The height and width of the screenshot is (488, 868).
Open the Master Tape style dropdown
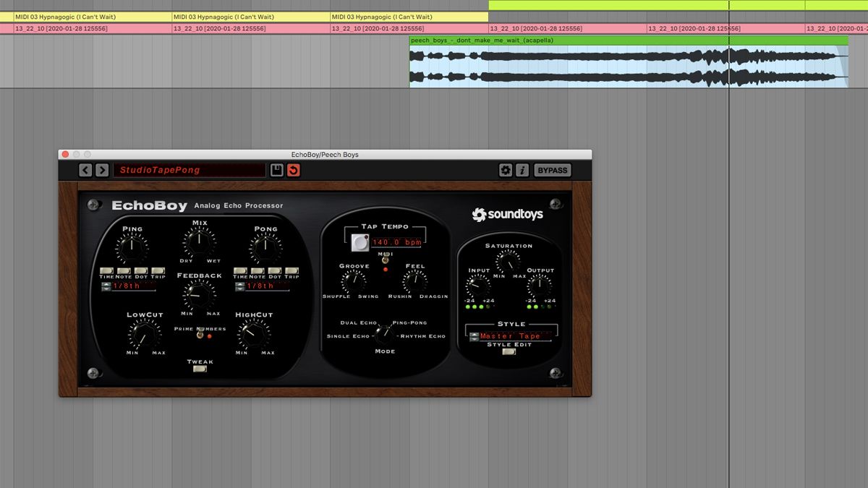tap(514, 336)
